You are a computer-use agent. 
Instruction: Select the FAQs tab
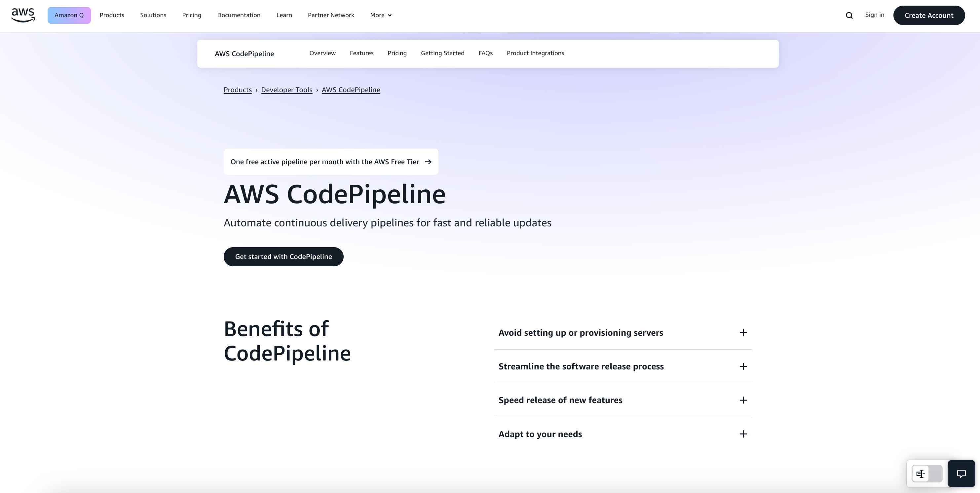coord(485,53)
